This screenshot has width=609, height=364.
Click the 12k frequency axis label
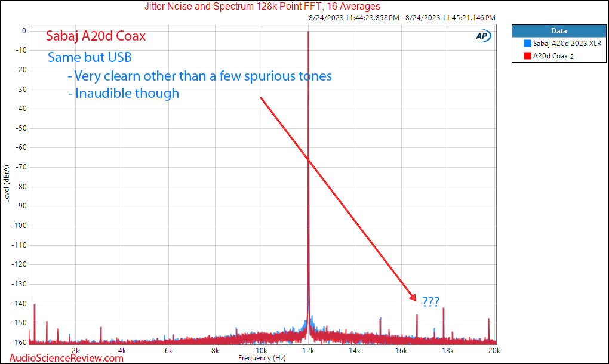tap(308, 351)
